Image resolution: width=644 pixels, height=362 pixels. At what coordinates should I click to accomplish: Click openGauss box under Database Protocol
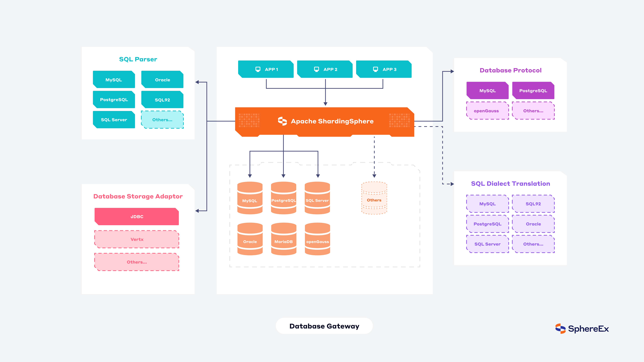click(x=487, y=111)
